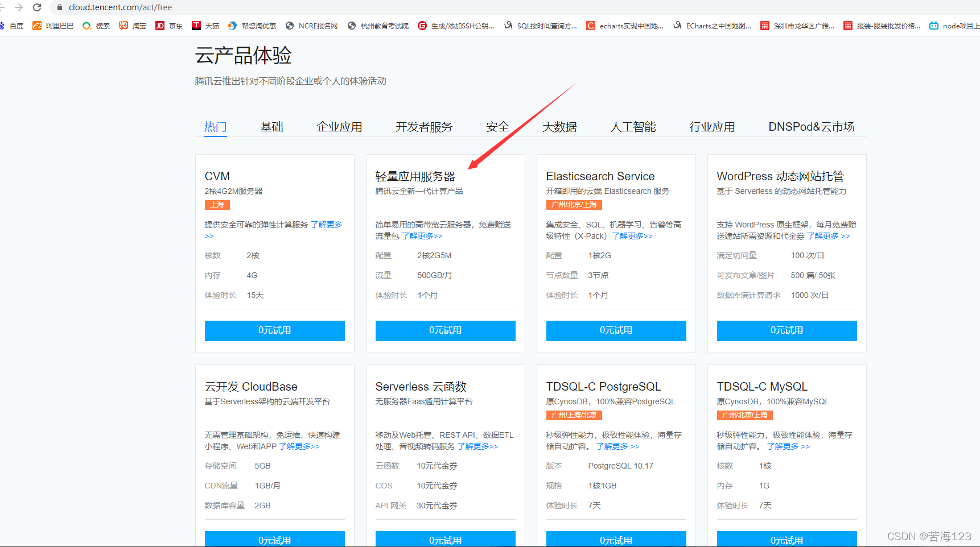
Task: Click the 轻量应用服务器 card title
Action: [415, 176]
